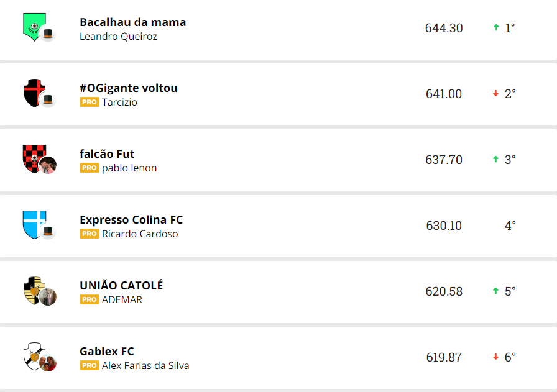Click the red down arrow at 6° rank
557x392 pixels.
(496, 357)
